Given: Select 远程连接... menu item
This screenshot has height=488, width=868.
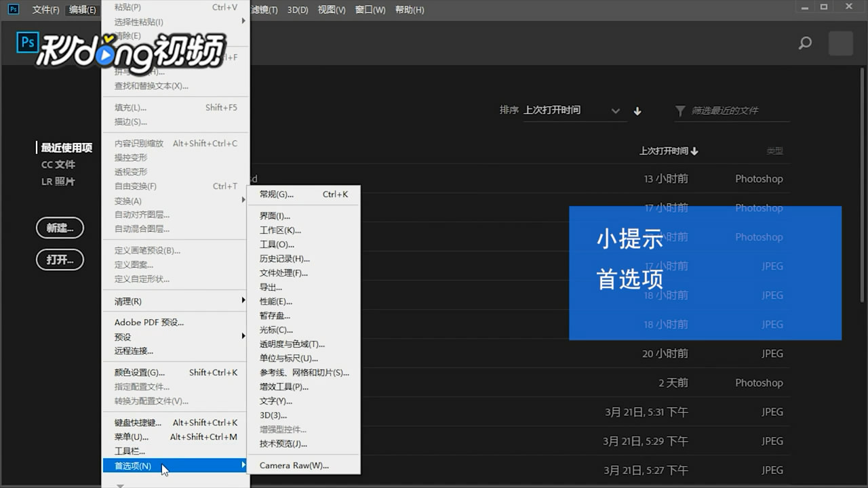Looking at the screenshot, I should (176, 351).
